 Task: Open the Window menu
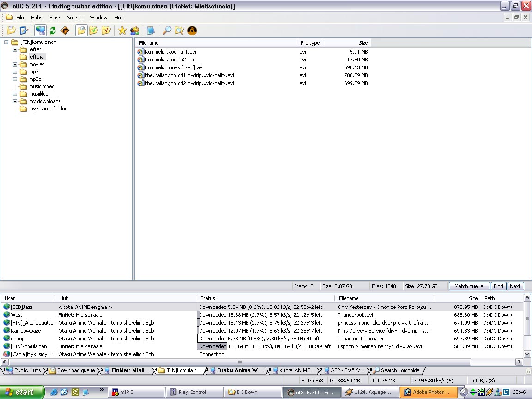pyautogui.click(x=98, y=18)
